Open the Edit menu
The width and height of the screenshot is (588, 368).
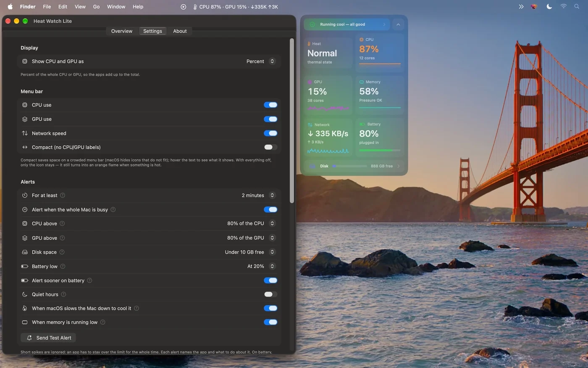(63, 7)
